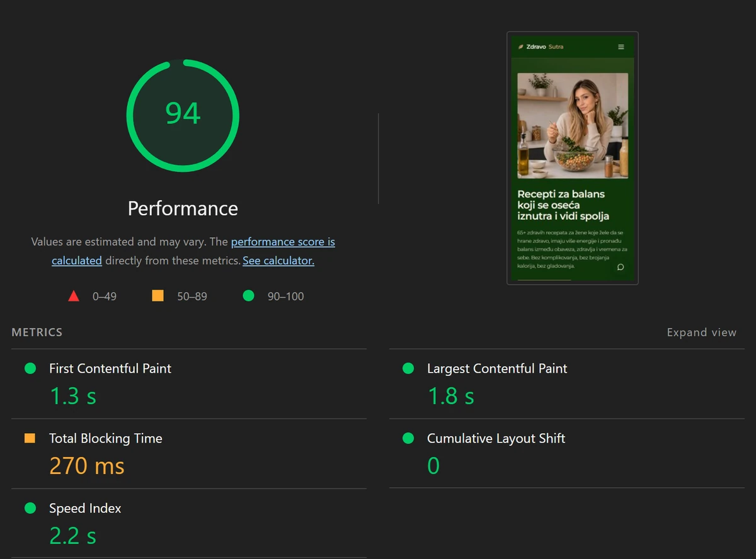Click the '50–89' score range label
The height and width of the screenshot is (559, 756).
pyautogui.click(x=192, y=296)
